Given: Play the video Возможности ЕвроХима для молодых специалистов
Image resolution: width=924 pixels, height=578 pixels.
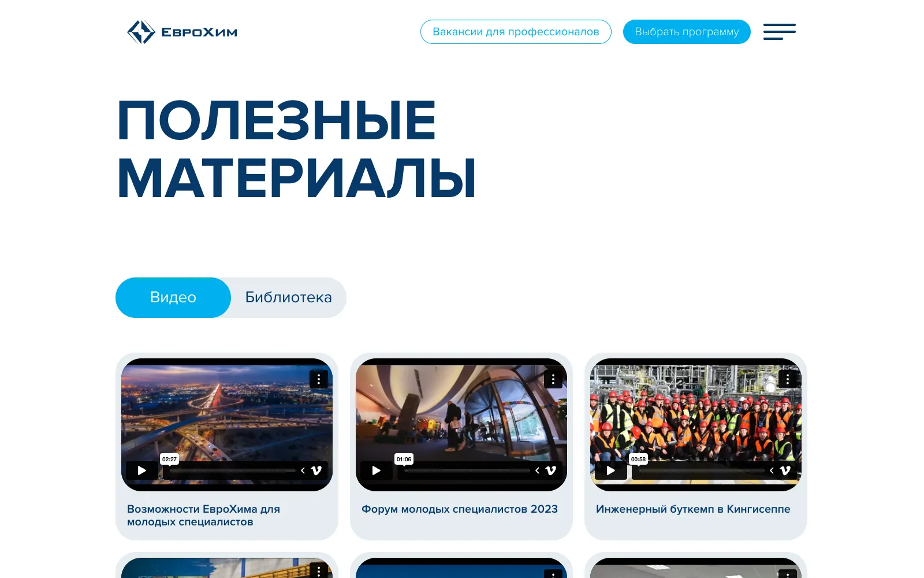Looking at the screenshot, I should (x=142, y=470).
